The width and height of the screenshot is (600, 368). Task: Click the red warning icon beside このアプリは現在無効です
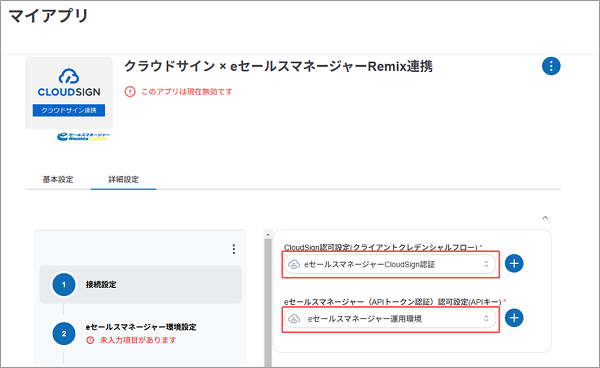click(x=130, y=92)
